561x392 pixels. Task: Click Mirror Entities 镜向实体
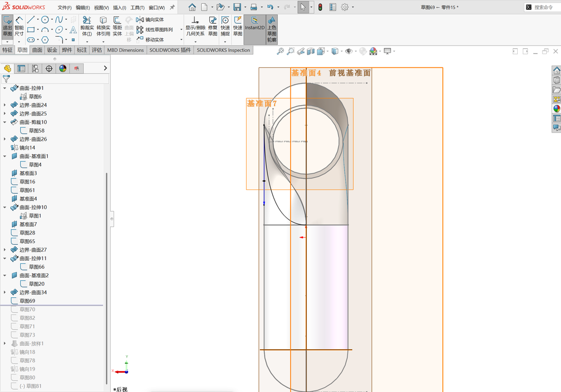coord(150,20)
